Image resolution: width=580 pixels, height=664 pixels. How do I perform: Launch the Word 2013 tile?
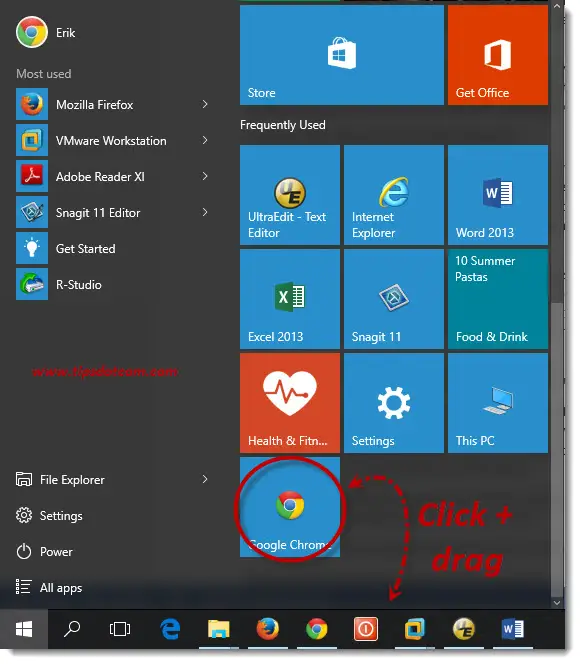pyautogui.click(x=498, y=195)
